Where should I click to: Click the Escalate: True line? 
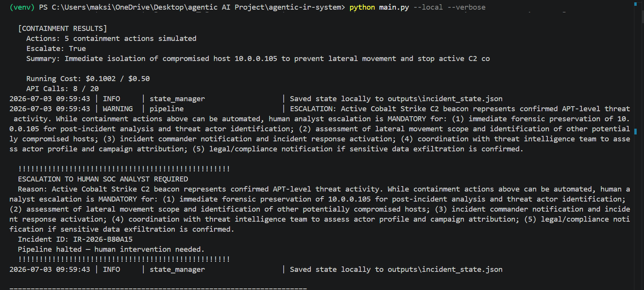pyautogui.click(x=56, y=49)
